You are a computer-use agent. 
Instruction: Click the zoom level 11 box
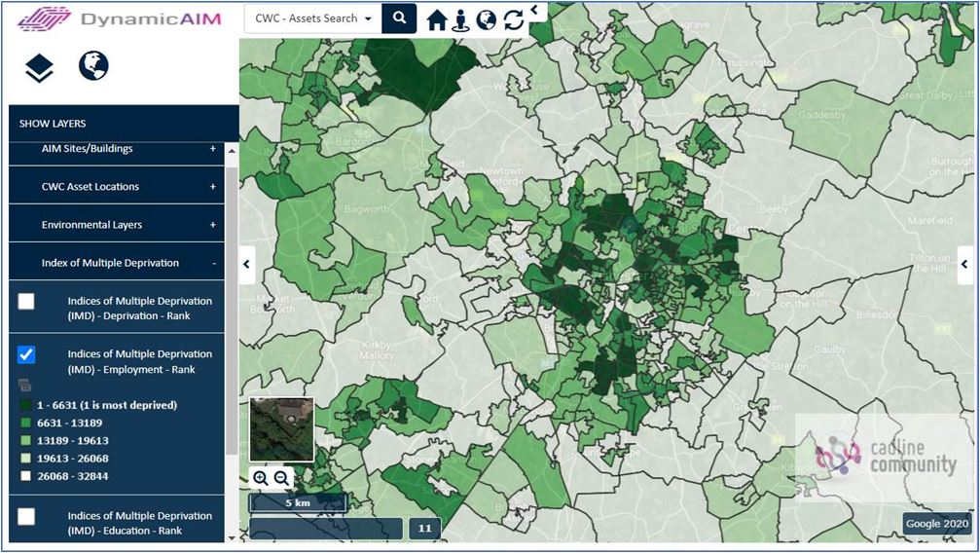(425, 529)
